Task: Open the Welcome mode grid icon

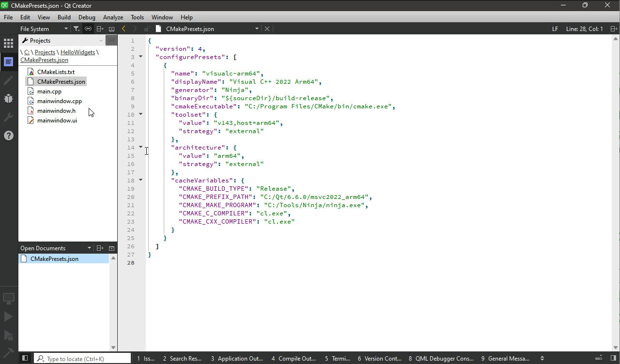Action: (8, 44)
